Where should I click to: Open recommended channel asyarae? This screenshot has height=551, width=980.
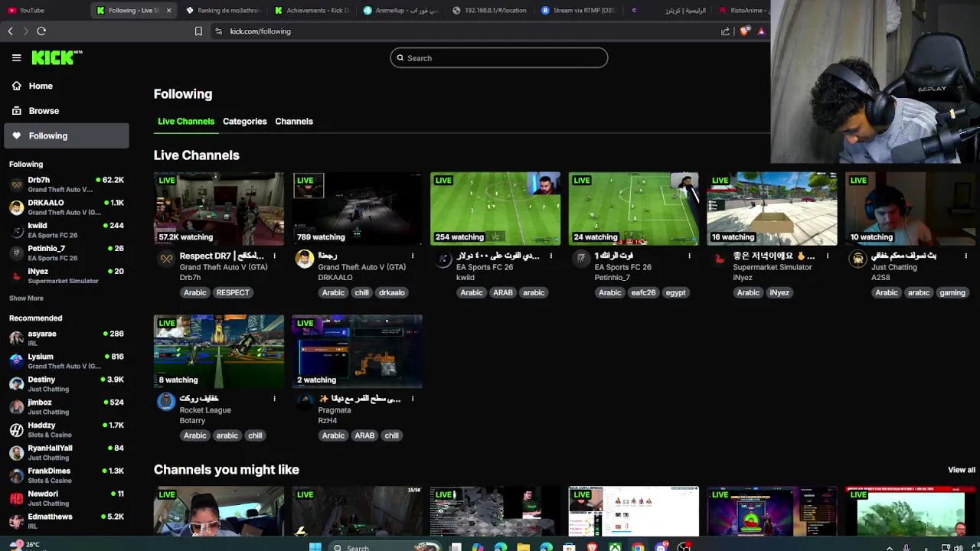[x=67, y=338]
